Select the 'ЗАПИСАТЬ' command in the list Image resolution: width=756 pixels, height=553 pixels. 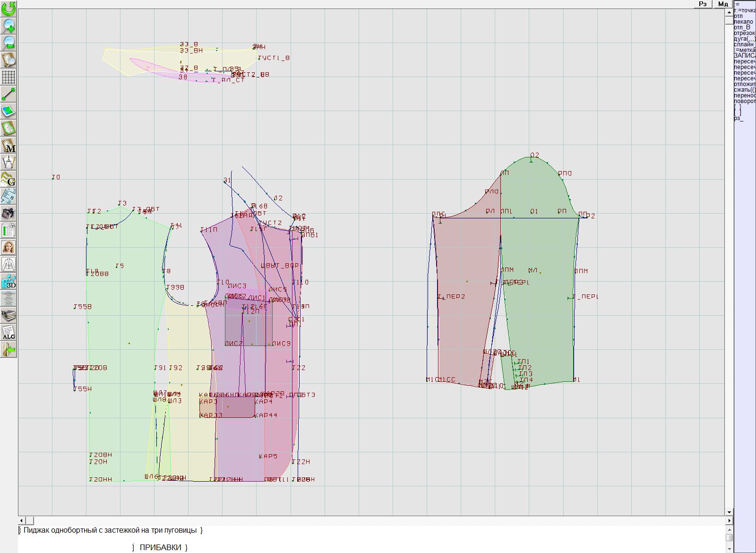(x=744, y=56)
